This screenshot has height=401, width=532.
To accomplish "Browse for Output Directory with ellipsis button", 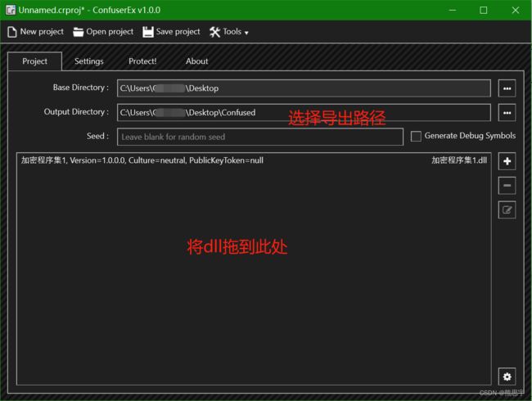I will click(x=507, y=113).
